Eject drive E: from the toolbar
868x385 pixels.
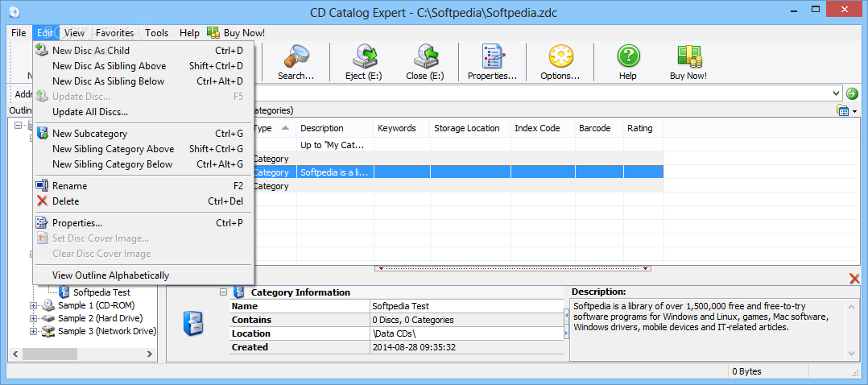[x=363, y=62]
